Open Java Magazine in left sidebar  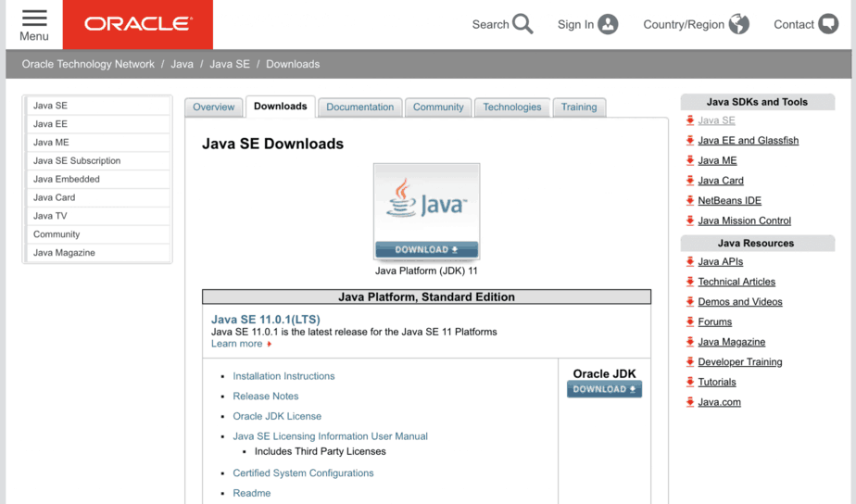tap(98, 252)
